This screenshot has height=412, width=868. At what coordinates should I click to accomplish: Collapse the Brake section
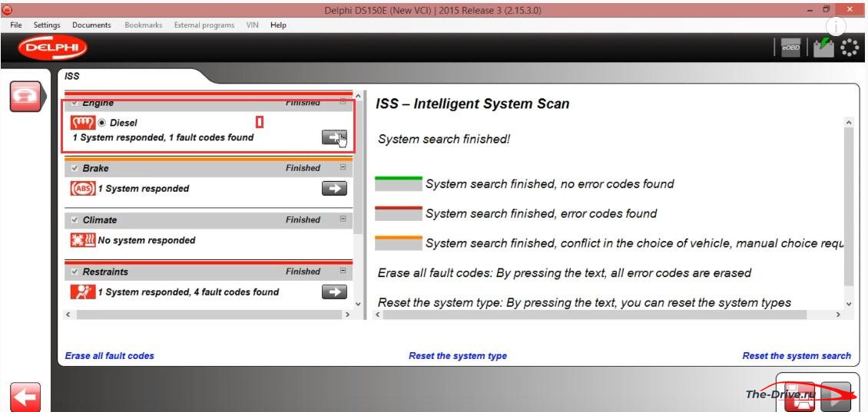tap(343, 167)
